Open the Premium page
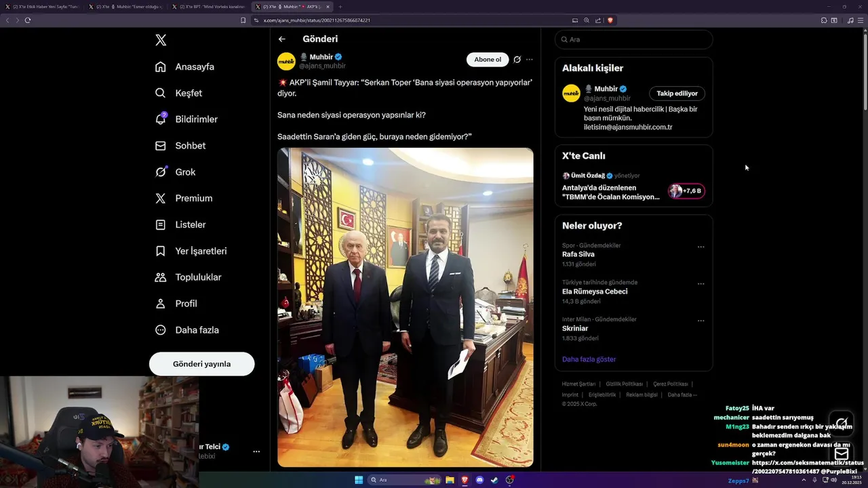The height and width of the screenshot is (488, 868). coord(184,199)
